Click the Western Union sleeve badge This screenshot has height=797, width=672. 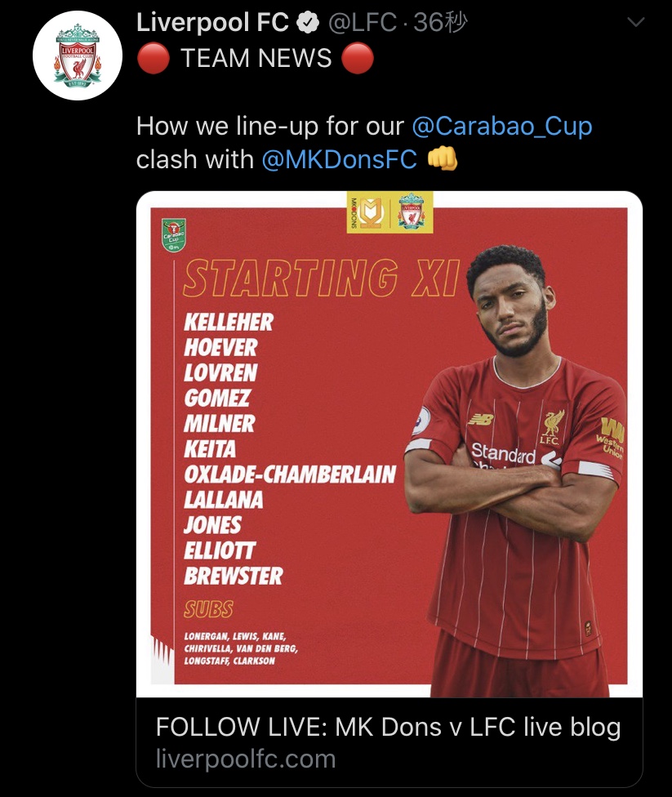pyautogui.click(x=611, y=437)
